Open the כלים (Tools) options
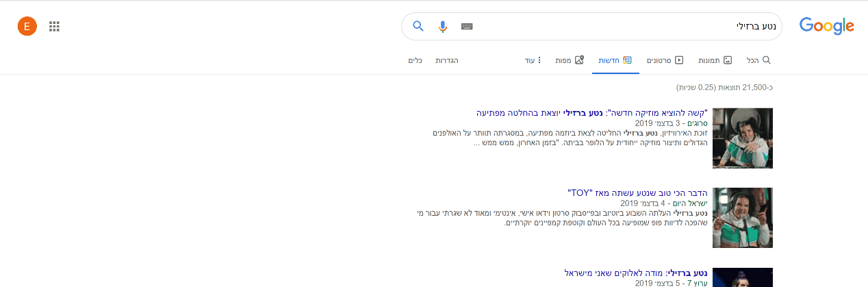The image size is (868, 287). tap(415, 60)
